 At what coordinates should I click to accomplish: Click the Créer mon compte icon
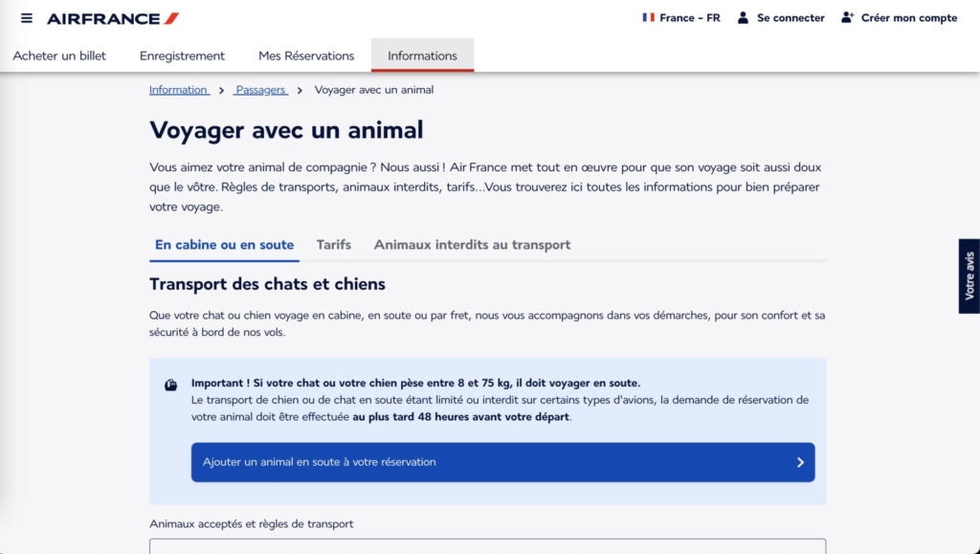coord(847,17)
